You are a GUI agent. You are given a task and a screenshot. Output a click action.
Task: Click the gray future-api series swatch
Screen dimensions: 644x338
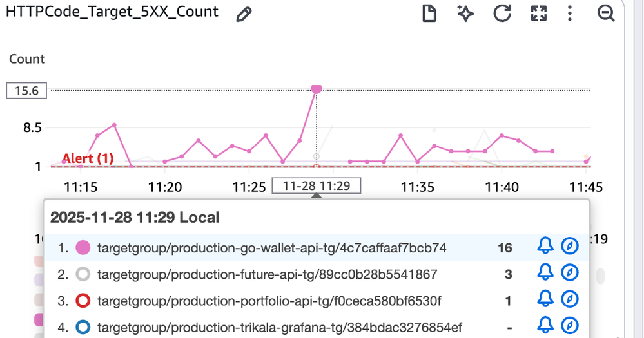pos(83,274)
